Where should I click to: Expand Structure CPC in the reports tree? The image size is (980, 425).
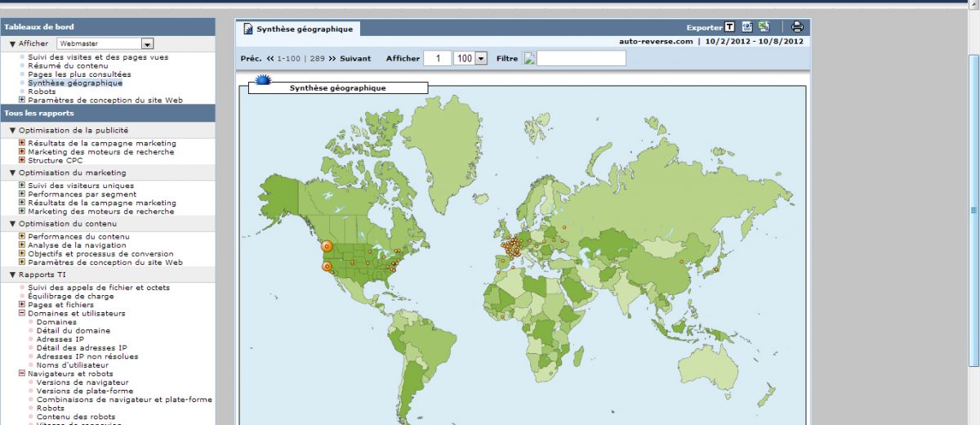point(22,160)
